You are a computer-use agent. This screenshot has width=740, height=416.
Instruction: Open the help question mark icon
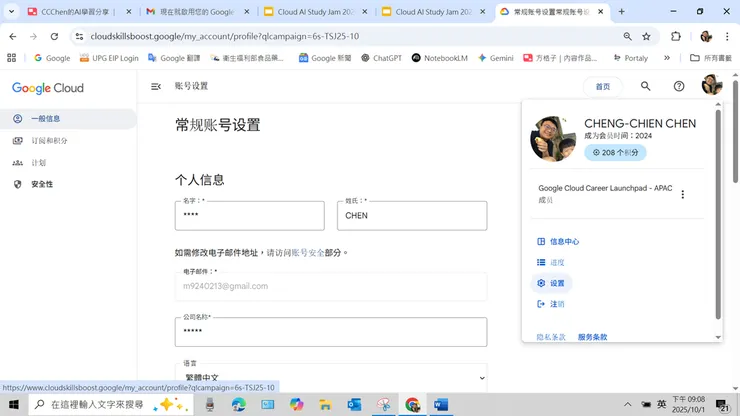(679, 86)
